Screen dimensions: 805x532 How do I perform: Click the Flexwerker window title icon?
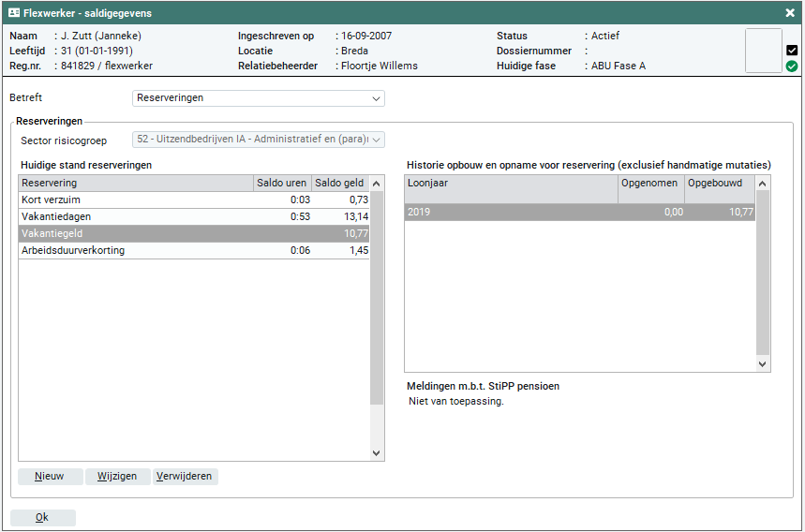pos(14,13)
